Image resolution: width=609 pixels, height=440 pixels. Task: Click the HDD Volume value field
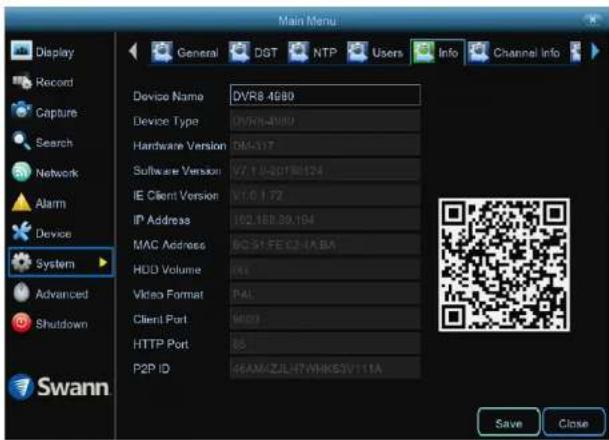(x=325, y=270)
